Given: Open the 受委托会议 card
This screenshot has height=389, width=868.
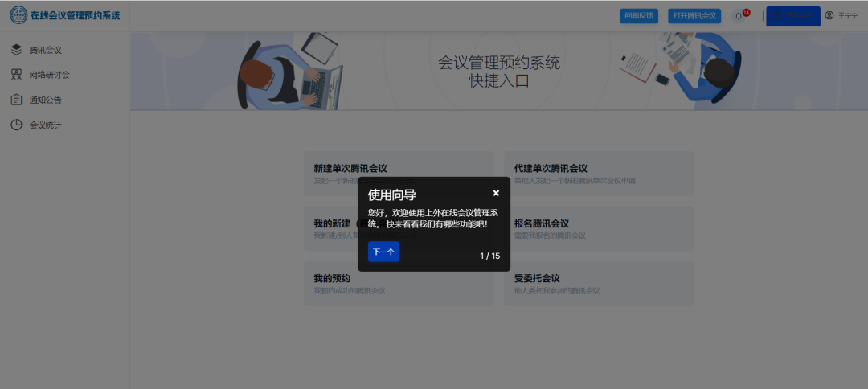Looking at the screenshot, I should click(x=599, y=284).
